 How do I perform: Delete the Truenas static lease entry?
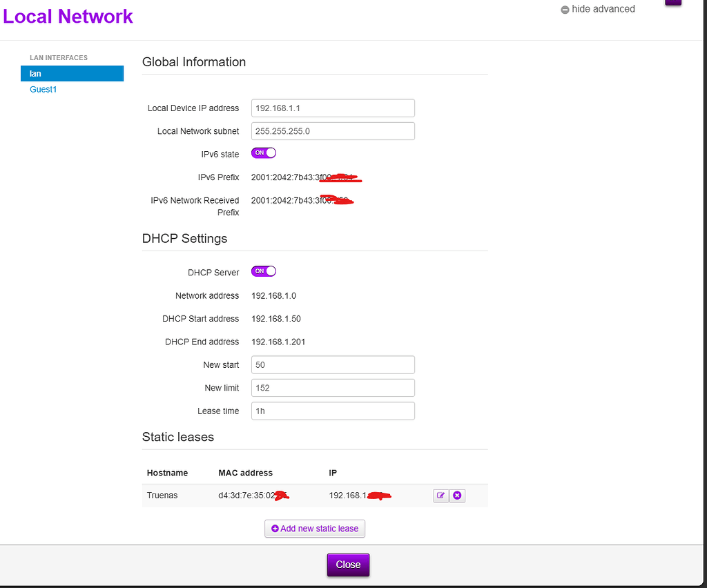click(457, 495)
